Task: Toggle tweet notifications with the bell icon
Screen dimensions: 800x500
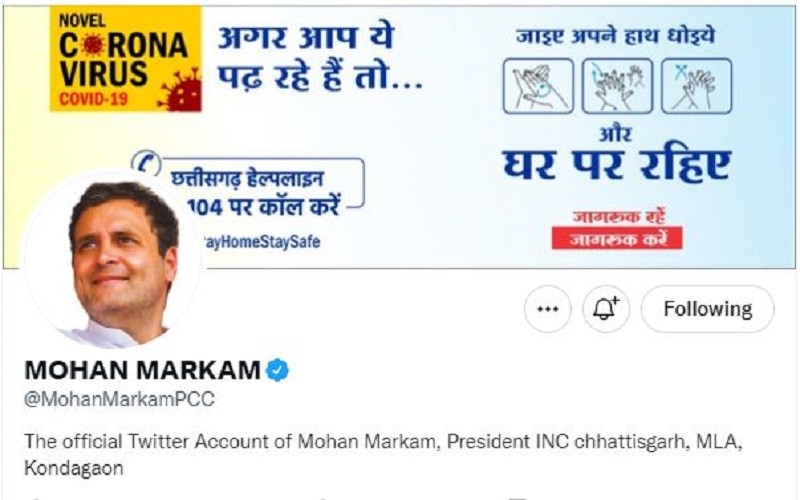Action: click(x=606, y=309)
